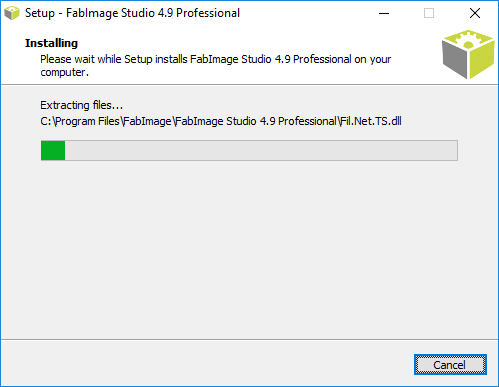499x387 pixels.
Task: Click the large FabImage cube logo in header
Action: pos(468,54)
